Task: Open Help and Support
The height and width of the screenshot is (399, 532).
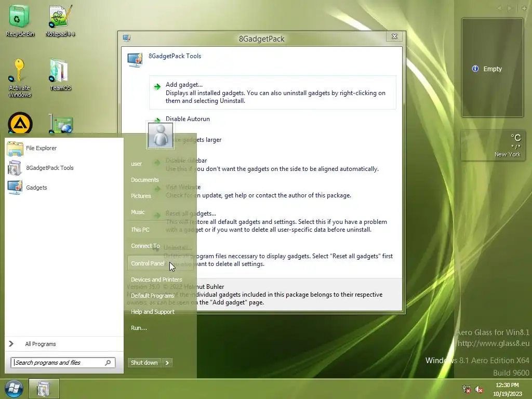Action: (x=153, y=312)
